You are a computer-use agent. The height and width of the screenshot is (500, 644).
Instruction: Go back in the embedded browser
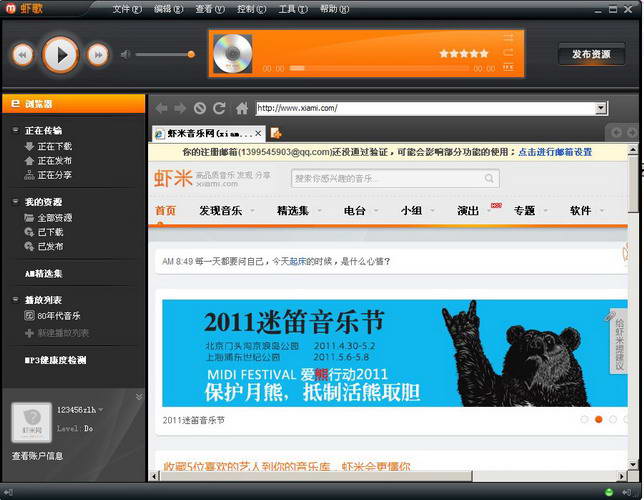161,108
